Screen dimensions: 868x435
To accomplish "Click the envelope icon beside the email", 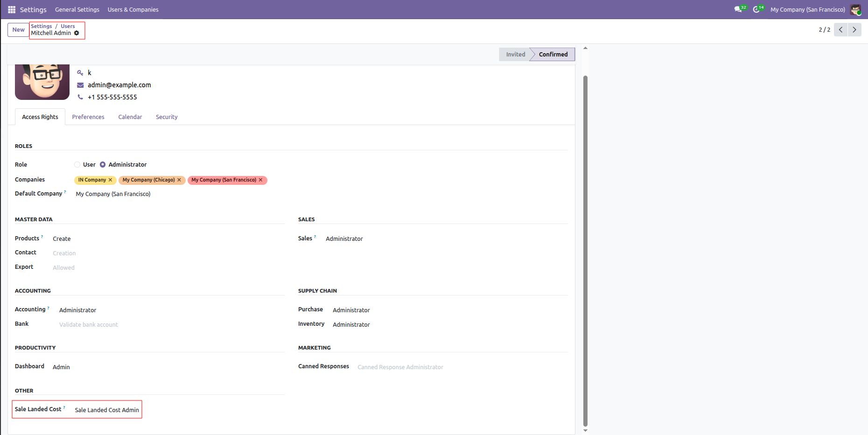I will point(80,85).
